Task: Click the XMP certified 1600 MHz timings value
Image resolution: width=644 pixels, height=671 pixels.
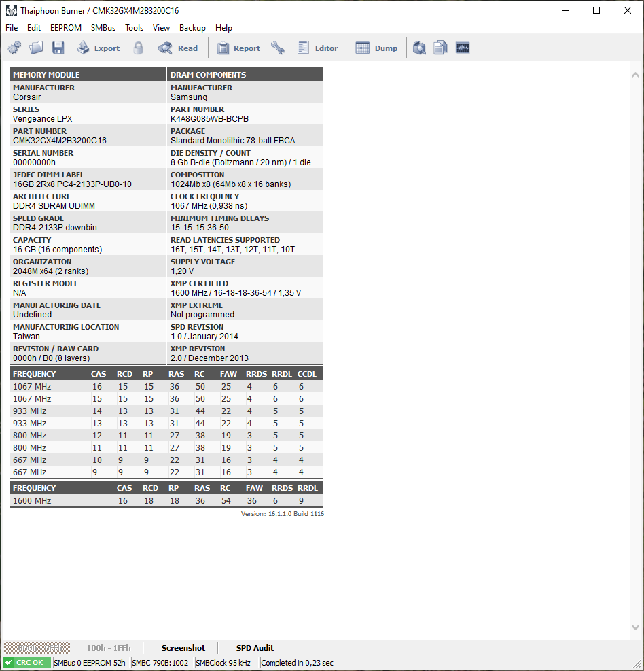Action: click(x=236, y=293)
